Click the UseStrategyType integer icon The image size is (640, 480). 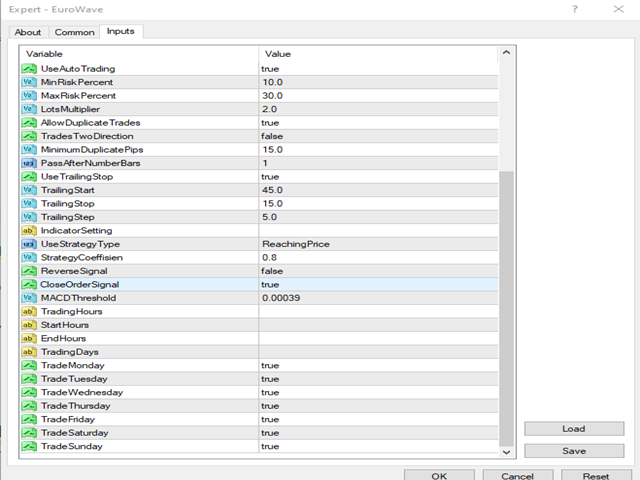tap(29, 244)
